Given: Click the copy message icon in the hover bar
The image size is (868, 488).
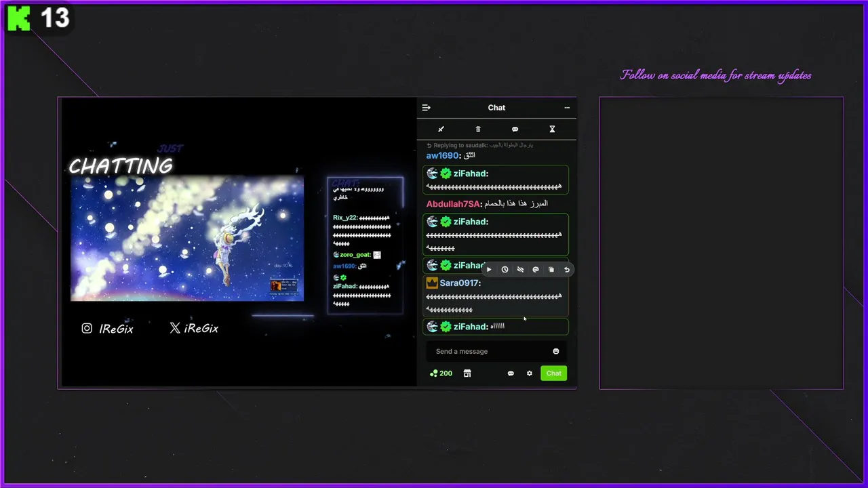Looking at the screenshot, I should [551, 270].
